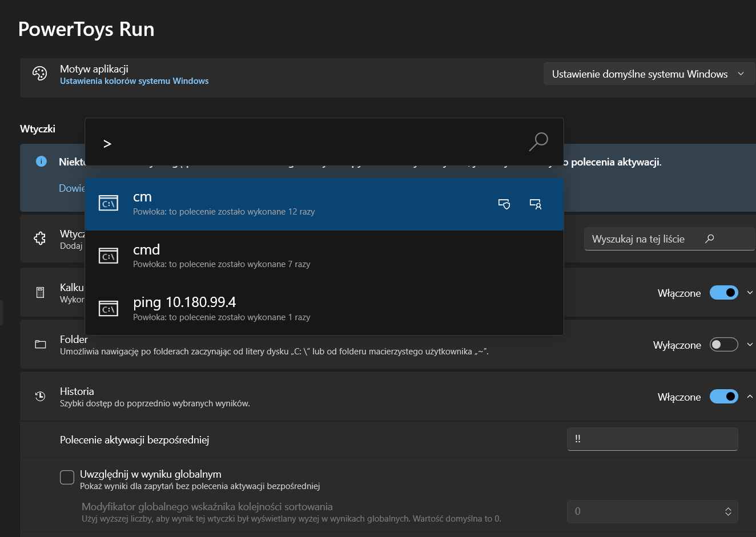Viewport: 756px width, 537px height.
Task: Click the activation command field showing !!
Action: tap(652, 439)
